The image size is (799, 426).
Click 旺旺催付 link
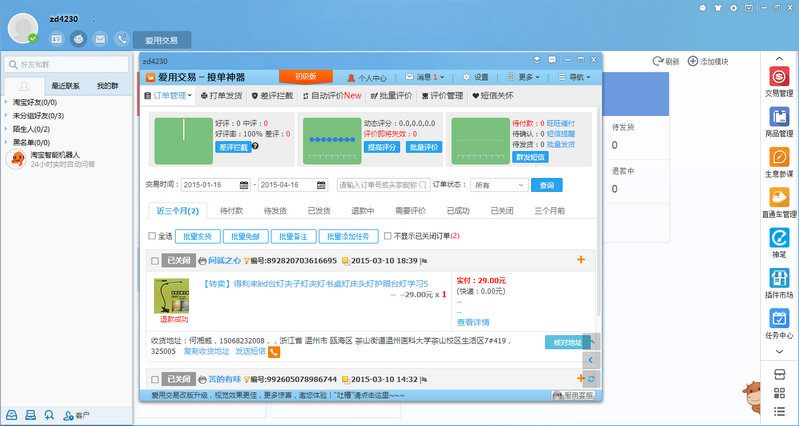coord(561,123)
